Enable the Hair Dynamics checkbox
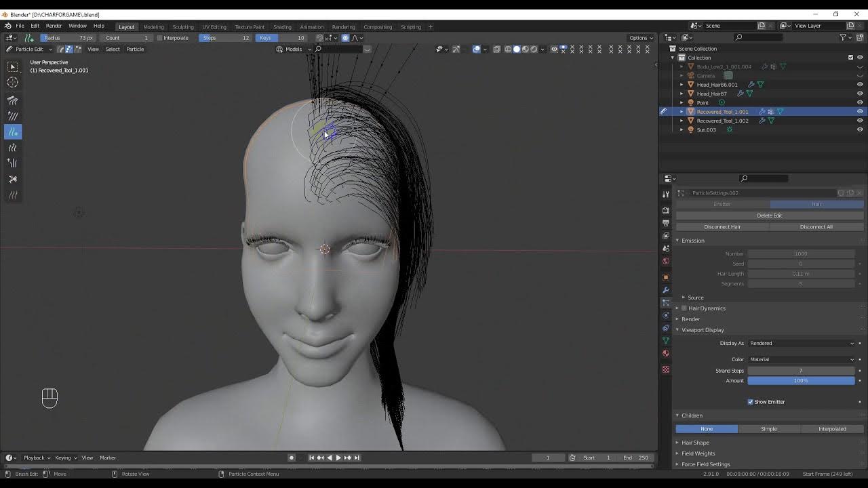The width and height of the screenshot is (868, 488). tap(684, 308)
